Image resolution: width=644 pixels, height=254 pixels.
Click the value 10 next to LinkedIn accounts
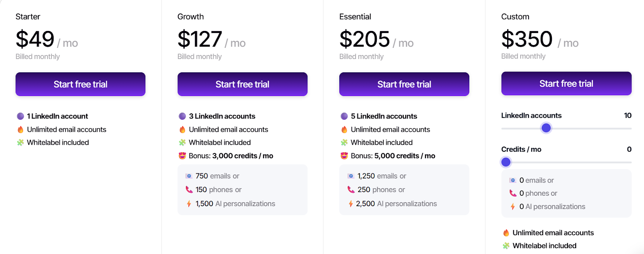tap(627, 115)
